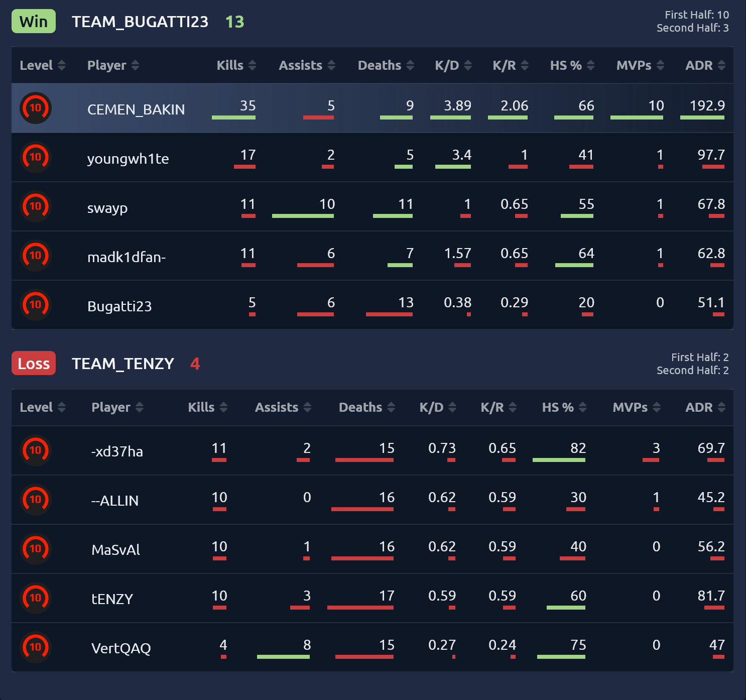The height and width of the screenshot is (700, 746).
Task: Click -xd37ha's HS % value 82
Action: tap(578, 448)
